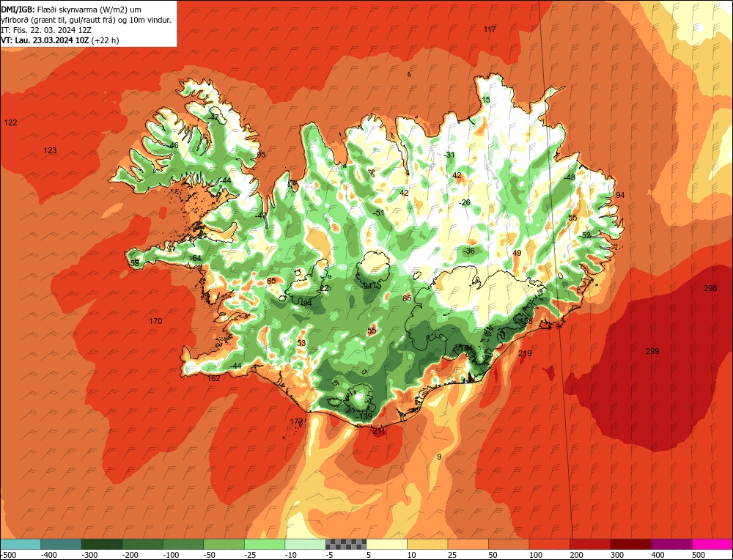The height and width of the screenshot is (560, 733).
Task: Click the dark teal -400 to -300 legend swatch
Action: (x=62, y=544)
